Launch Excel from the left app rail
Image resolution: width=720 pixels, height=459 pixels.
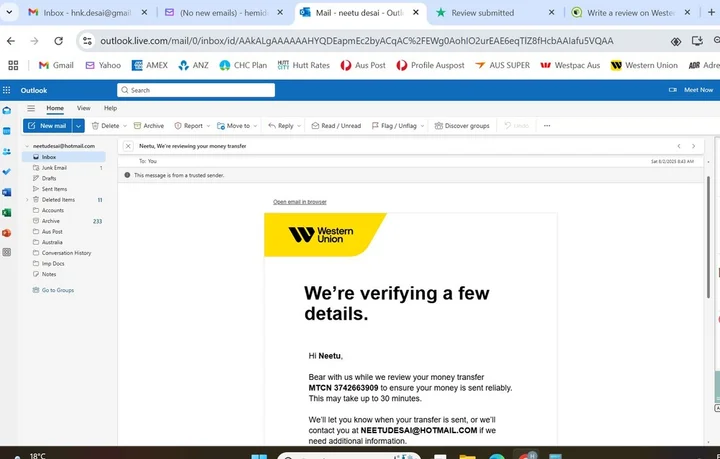(x=7, y=212)
